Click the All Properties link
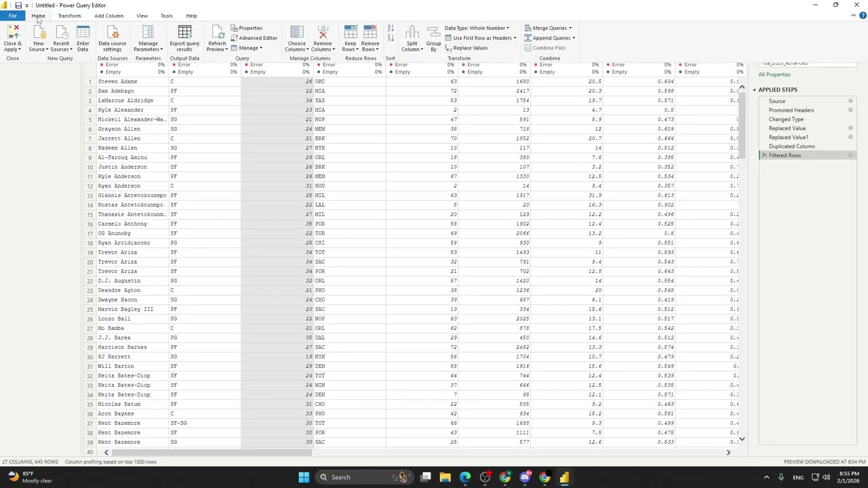The image size is (868, 488). [774, 75]
